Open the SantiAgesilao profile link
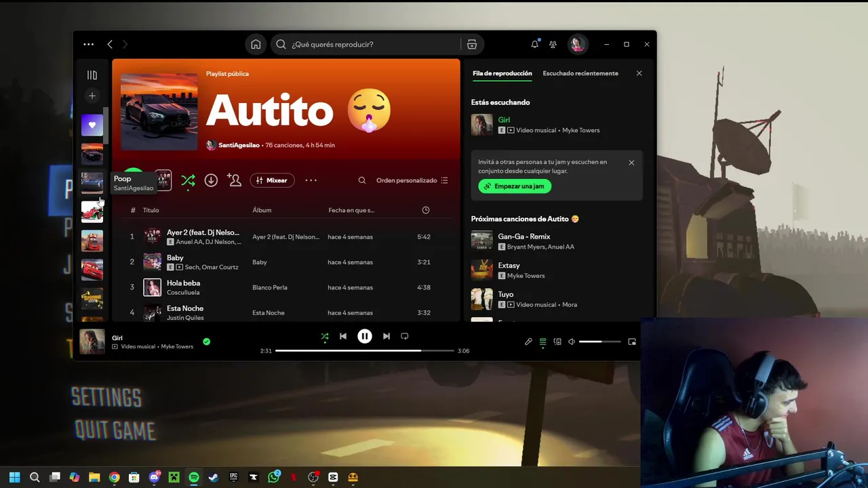868x488 pixels. [239, 145]
